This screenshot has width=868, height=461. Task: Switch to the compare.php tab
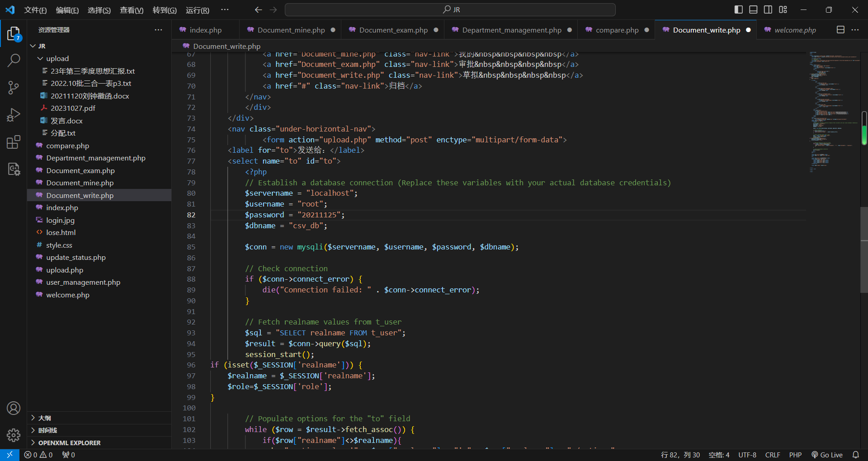(617, 30)
